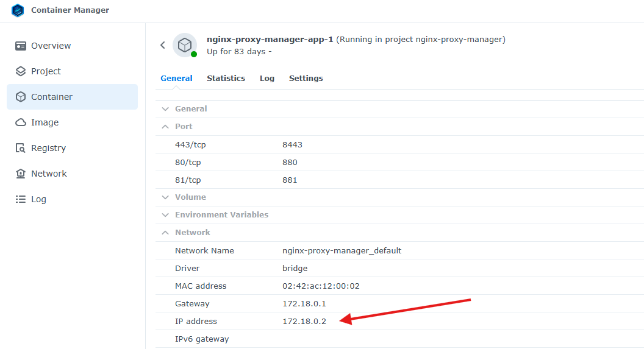Click the Log list icon
Screen dimensions: 644x349
pos(21,199)
